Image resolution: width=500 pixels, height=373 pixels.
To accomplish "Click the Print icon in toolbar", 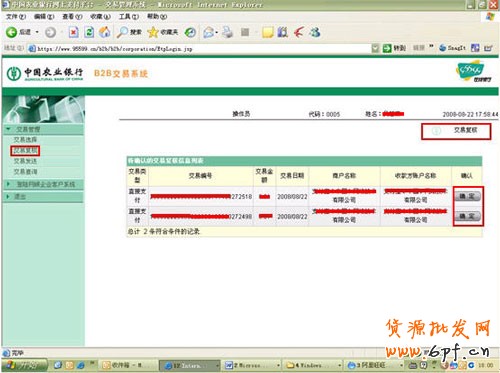I will coord(228,32).
